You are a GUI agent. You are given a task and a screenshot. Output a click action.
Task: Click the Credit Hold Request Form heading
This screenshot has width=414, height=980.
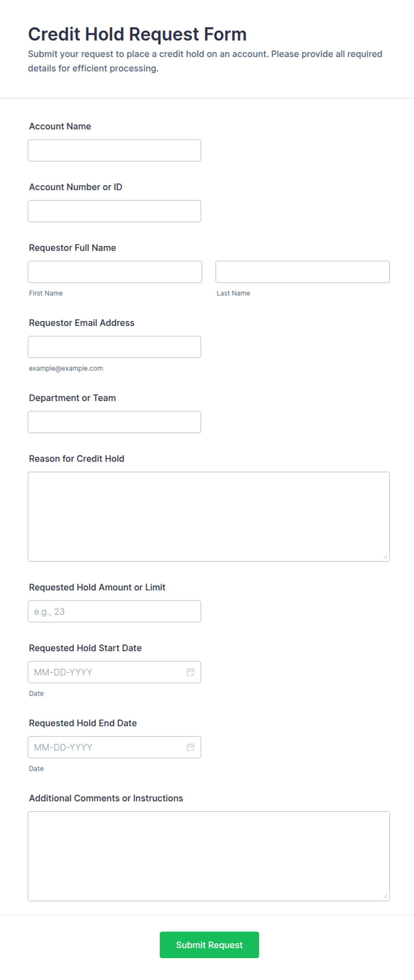pos(137,34)
